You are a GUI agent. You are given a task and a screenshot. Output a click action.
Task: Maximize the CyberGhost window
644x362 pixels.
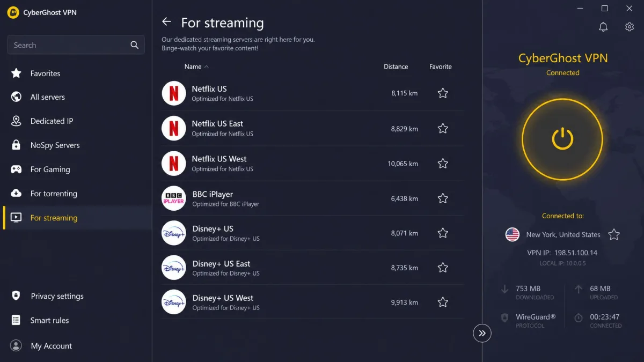point(604,9)
